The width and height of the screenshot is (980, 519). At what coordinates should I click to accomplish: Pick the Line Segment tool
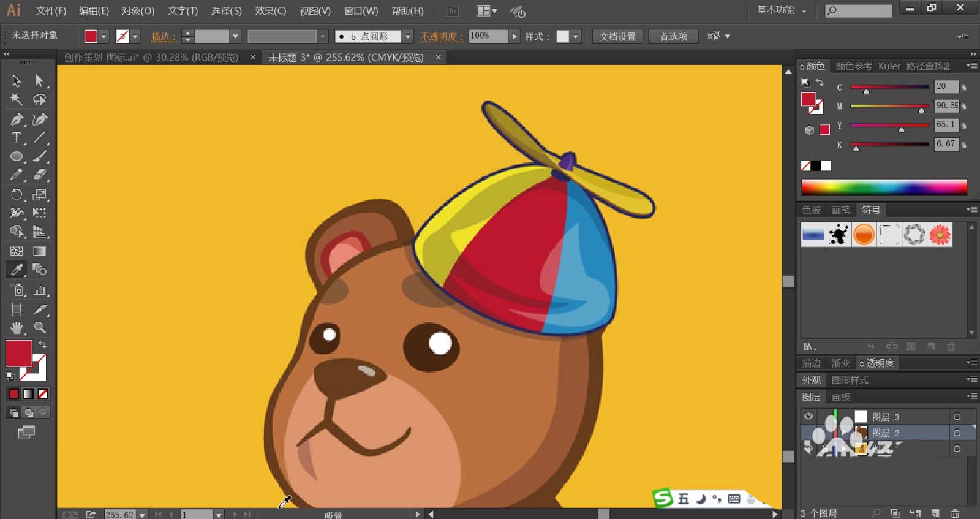coord(40,138)
